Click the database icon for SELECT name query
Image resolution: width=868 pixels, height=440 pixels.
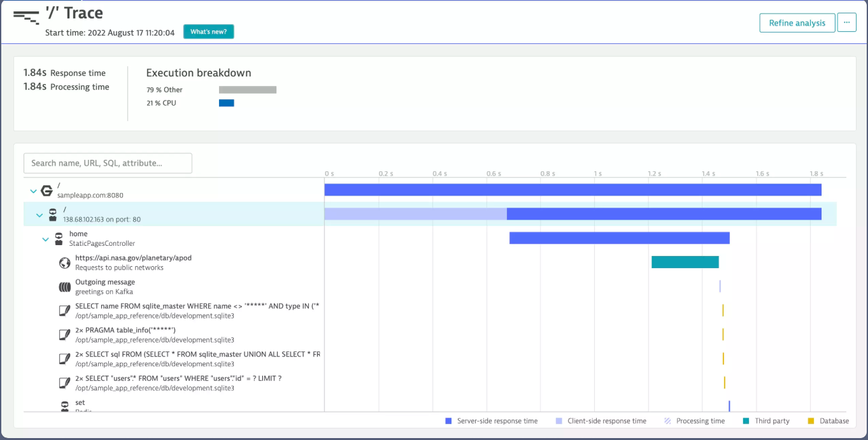[x=64, y=311]
